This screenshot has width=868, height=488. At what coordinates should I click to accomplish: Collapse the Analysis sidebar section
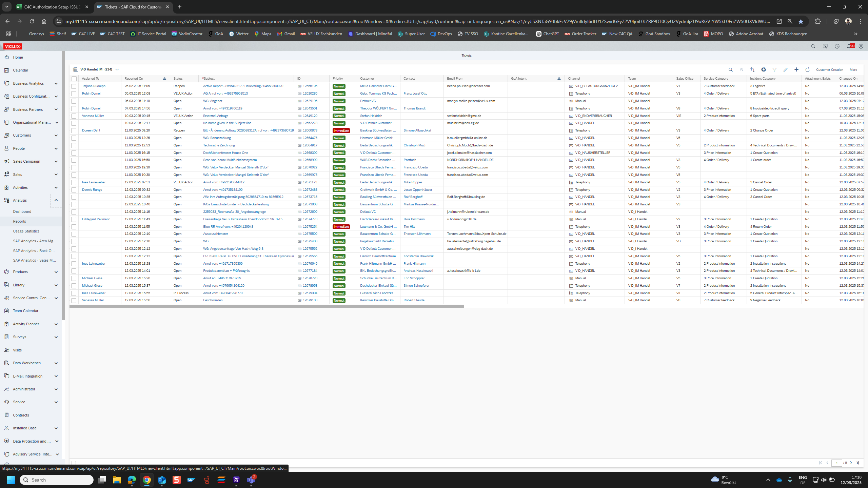click(56, 200)
